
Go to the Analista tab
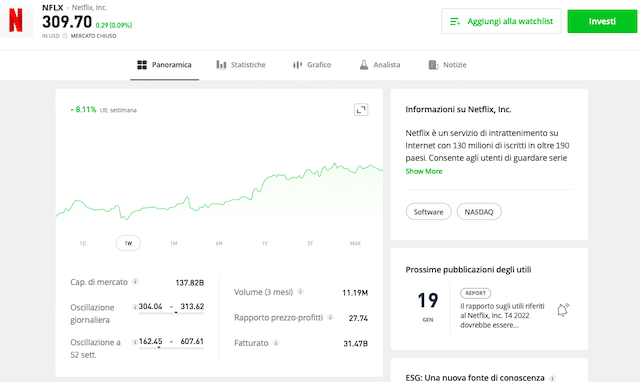pyautogui.click(x=380, y=65)
